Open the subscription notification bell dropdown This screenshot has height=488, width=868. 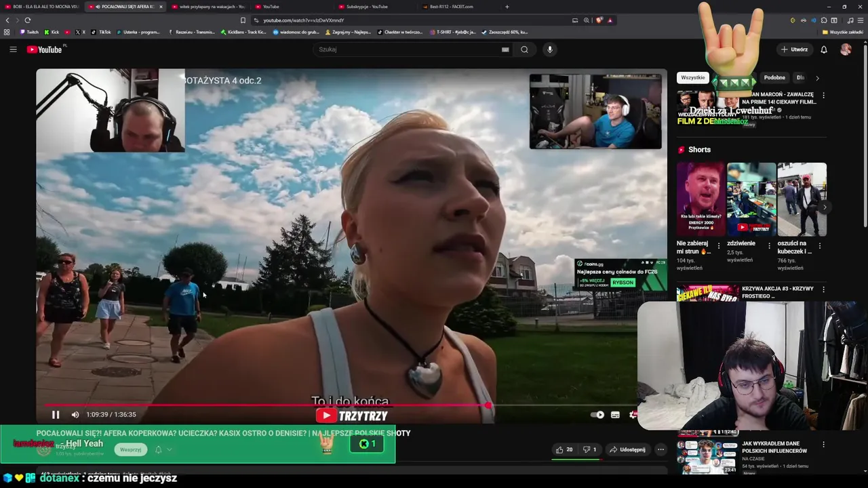(163, 449)
